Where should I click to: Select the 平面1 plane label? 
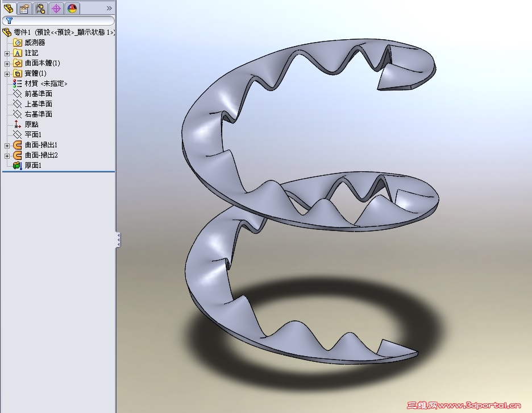33,134
